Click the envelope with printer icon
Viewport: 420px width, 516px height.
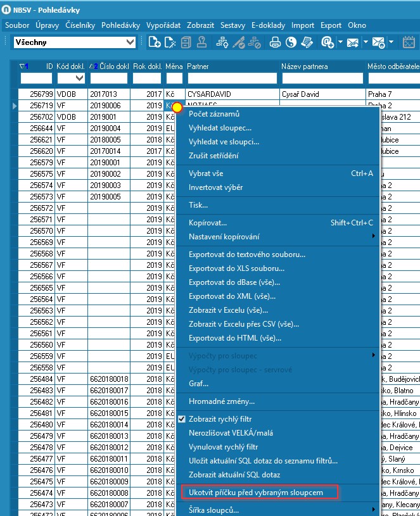pos(378,42)
